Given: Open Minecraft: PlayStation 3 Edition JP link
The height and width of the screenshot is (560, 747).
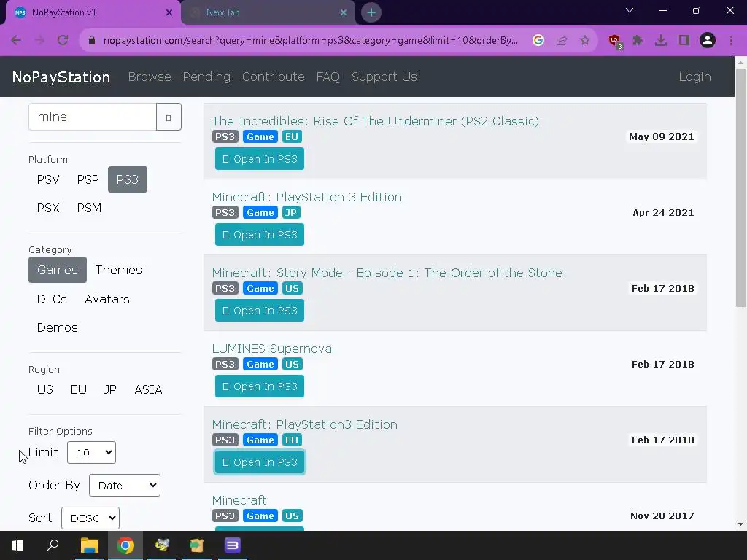Looking at the screenshot, I should pyautogui.click(x=307, y=197).
